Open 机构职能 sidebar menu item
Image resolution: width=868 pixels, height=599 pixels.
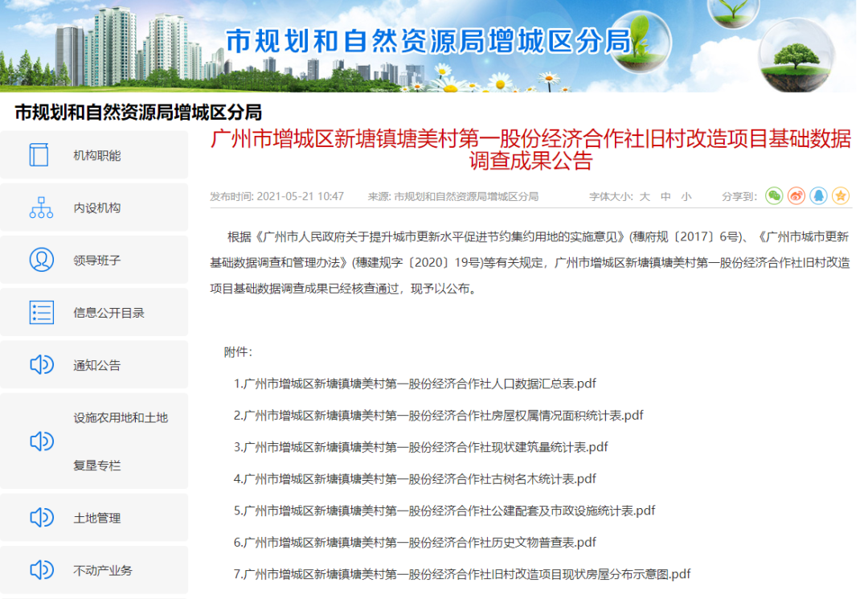click(x=94, y=155)
